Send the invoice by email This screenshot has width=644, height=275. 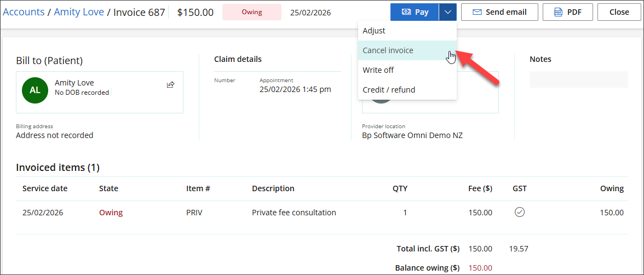[x=499, y=12]
